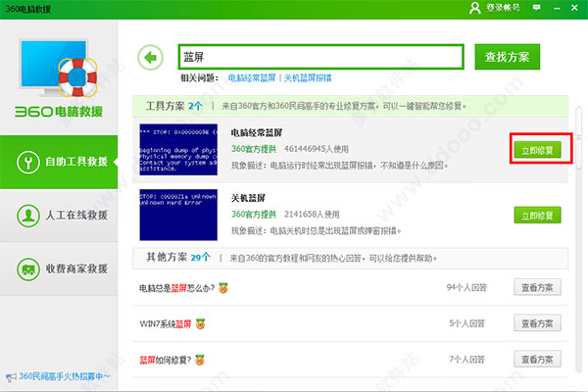588x392 pixels.
Task: Open related question 电脑经常蓝屏 link
Action: [252, 78]
